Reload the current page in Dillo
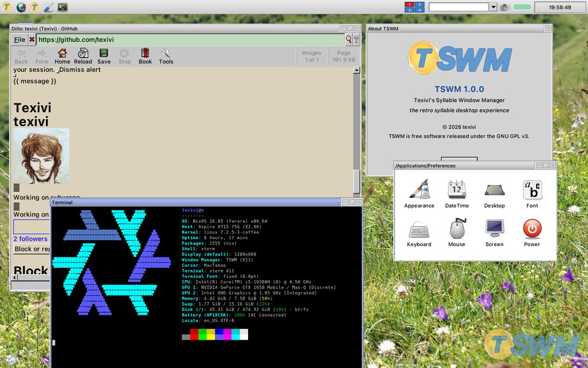The height and width of the screenshot is (368, 588). pyautogui.click(x=83, y=57)
